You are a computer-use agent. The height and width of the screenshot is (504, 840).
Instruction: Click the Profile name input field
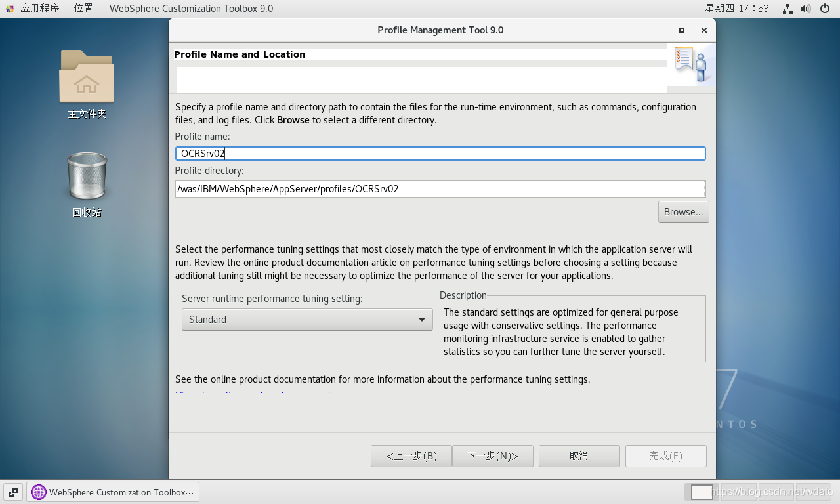point(440,154)
